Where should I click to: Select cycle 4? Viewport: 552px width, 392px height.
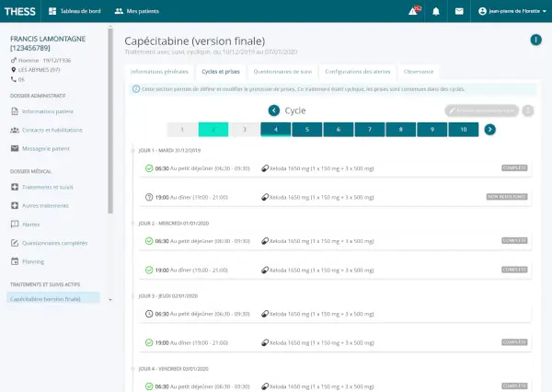coord(276,130)
